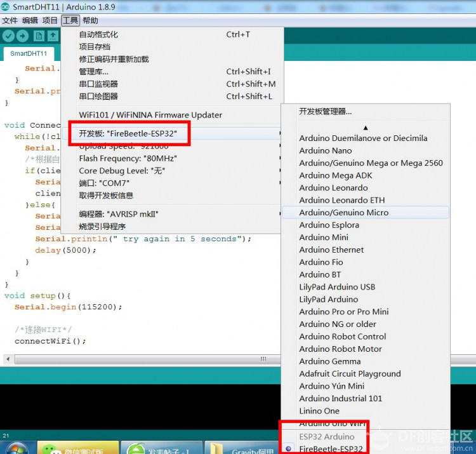Select Arduino BT board
The width and height of the screenshot is (476, 454).
click(x=366, y=275)
